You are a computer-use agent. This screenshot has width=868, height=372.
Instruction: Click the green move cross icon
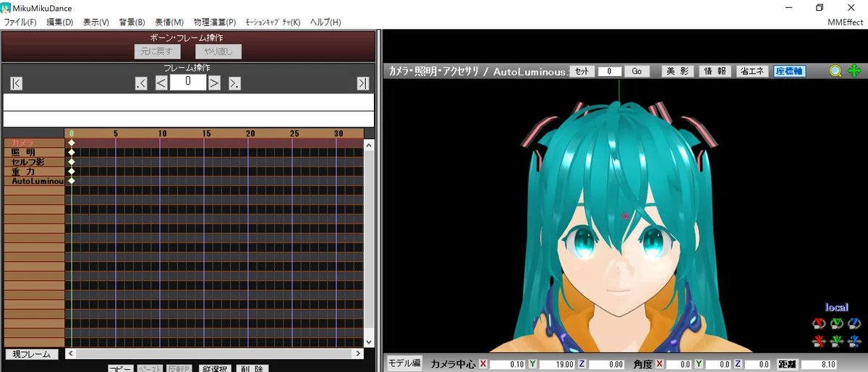point(854,71)
